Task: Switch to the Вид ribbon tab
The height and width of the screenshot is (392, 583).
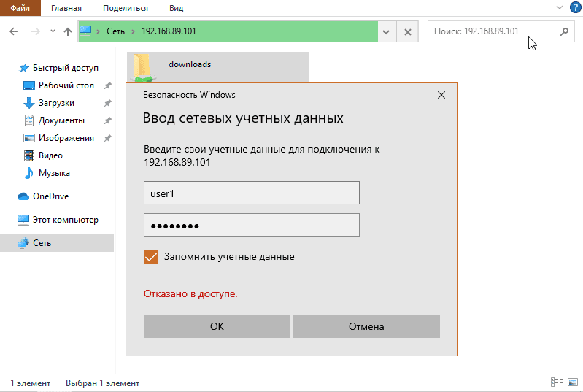Action: pyautogui.click(x=176, y=8)
